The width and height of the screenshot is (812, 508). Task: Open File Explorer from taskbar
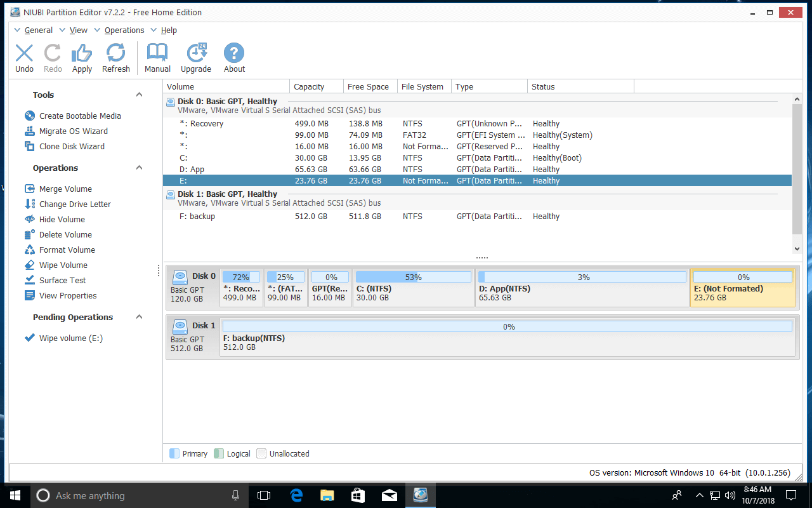click(327, 495)
